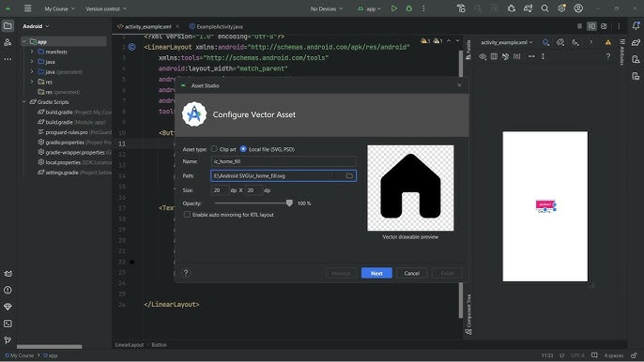Click the Next button
Screen dimensions: 644x362
click(x=376, y=273)
